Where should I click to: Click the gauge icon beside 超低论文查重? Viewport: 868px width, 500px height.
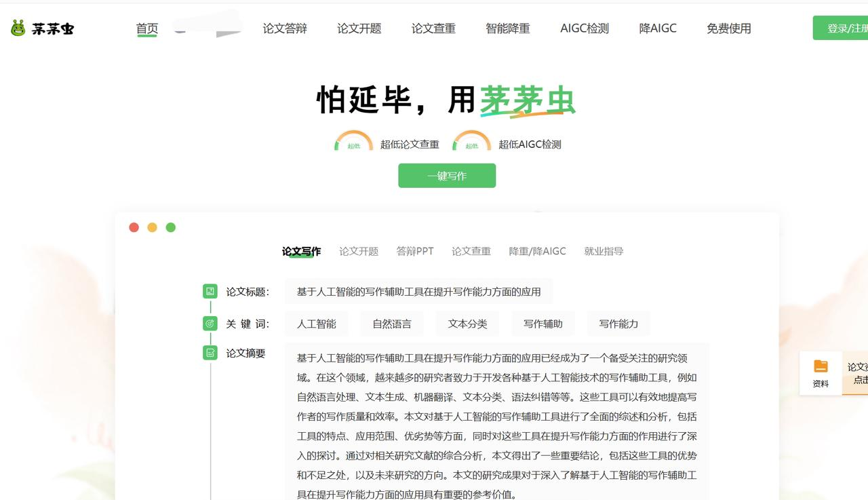pos(353,141)
